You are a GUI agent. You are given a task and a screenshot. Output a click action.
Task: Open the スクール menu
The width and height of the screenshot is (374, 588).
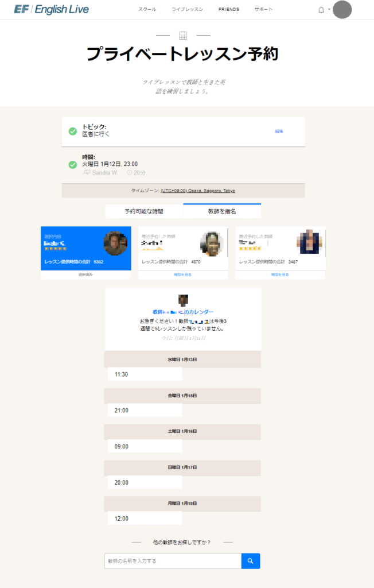coord(147,9)
